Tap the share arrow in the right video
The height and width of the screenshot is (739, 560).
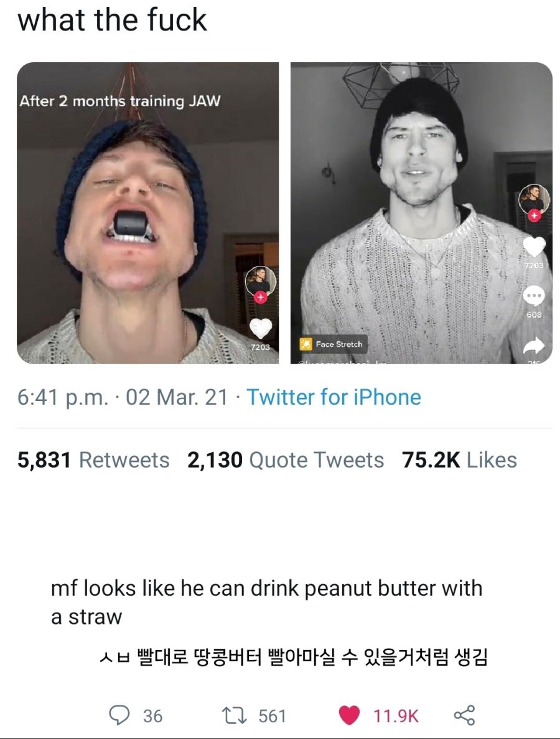534,344
